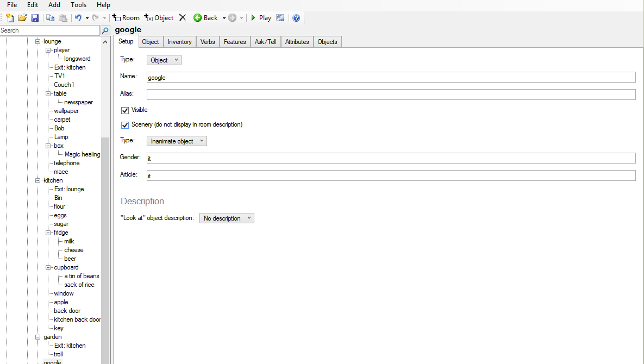
Task: Open the Type dropdown showing Object
Action: [164, 60]
